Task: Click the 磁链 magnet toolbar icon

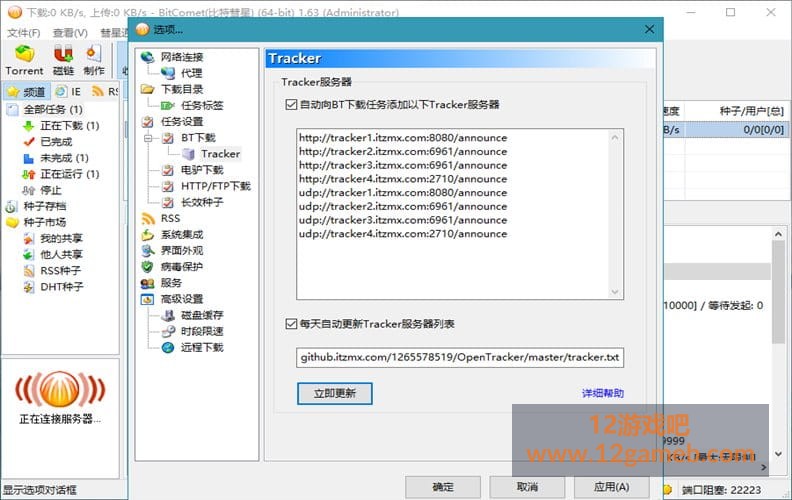Action: [64, 54]
